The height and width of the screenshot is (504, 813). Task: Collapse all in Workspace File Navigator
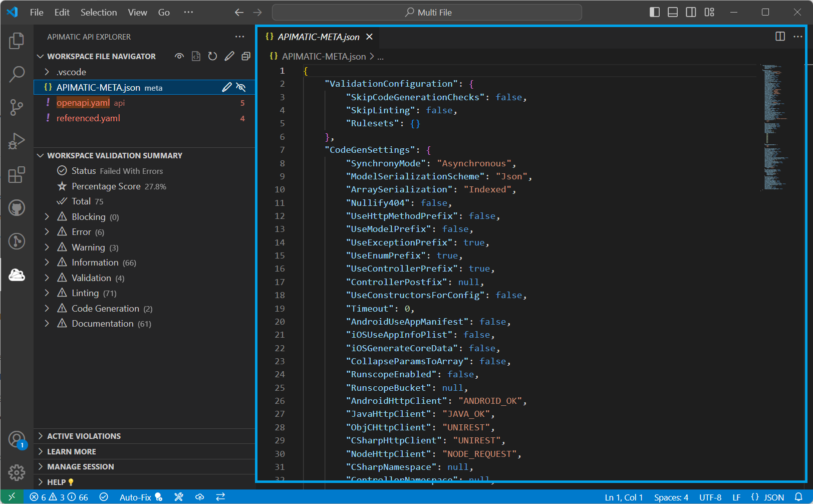[x=246, y=56]
